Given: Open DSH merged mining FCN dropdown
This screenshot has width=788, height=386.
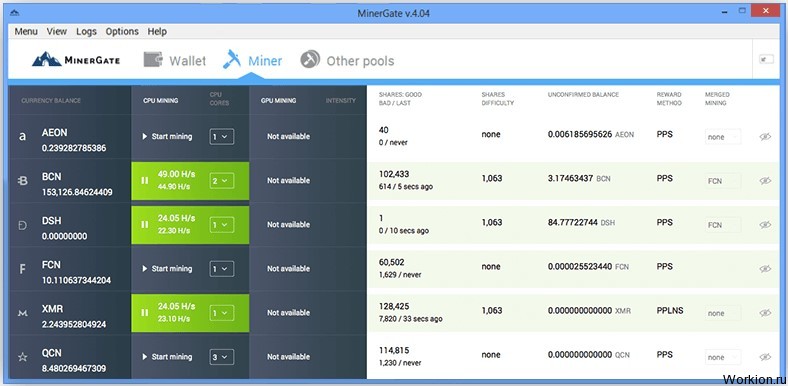Looking at the screenshot, I should pos(723,225).
